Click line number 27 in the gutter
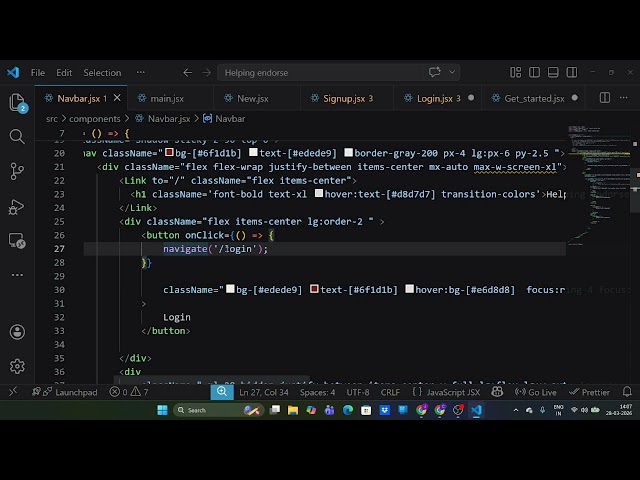Screen dimensions: 640x480 pyautogui.click(x=59, y=249)
